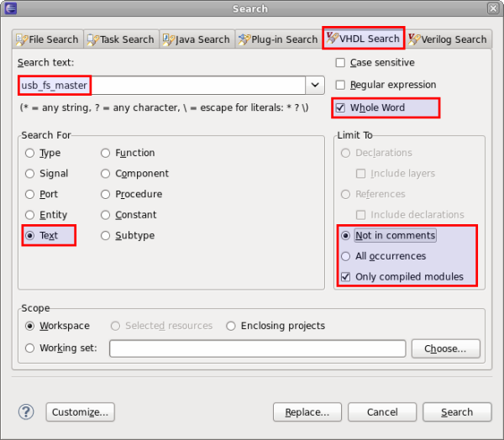Screen dimensions: 504x440
Task: Choose the Constant search option
Action: pyautogui.click(x=106, y=215)
